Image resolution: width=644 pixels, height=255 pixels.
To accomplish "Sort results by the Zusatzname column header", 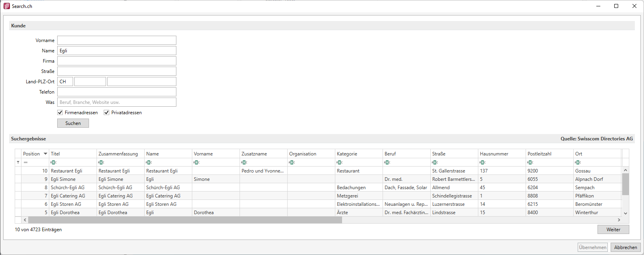I will (264, 154).
